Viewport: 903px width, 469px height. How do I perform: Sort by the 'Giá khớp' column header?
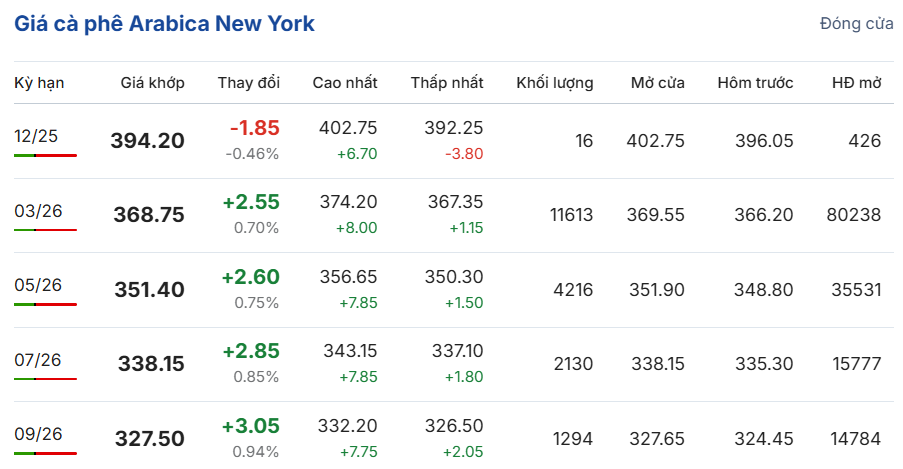pos(152,83)
